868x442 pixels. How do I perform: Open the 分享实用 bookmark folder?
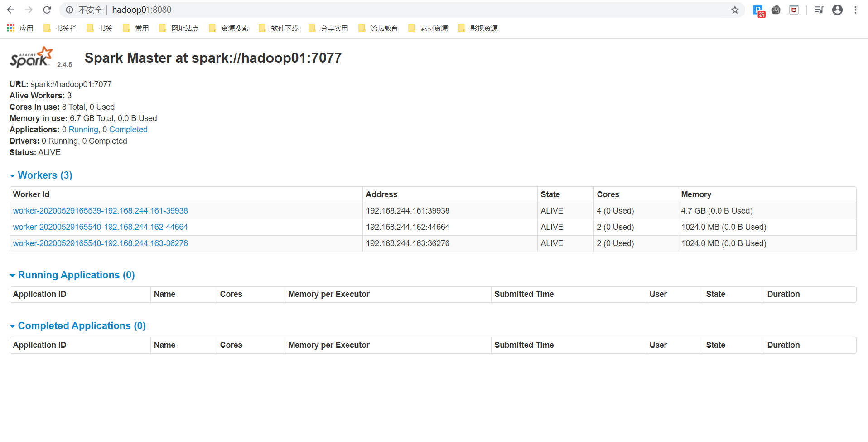tap(328, 28)
